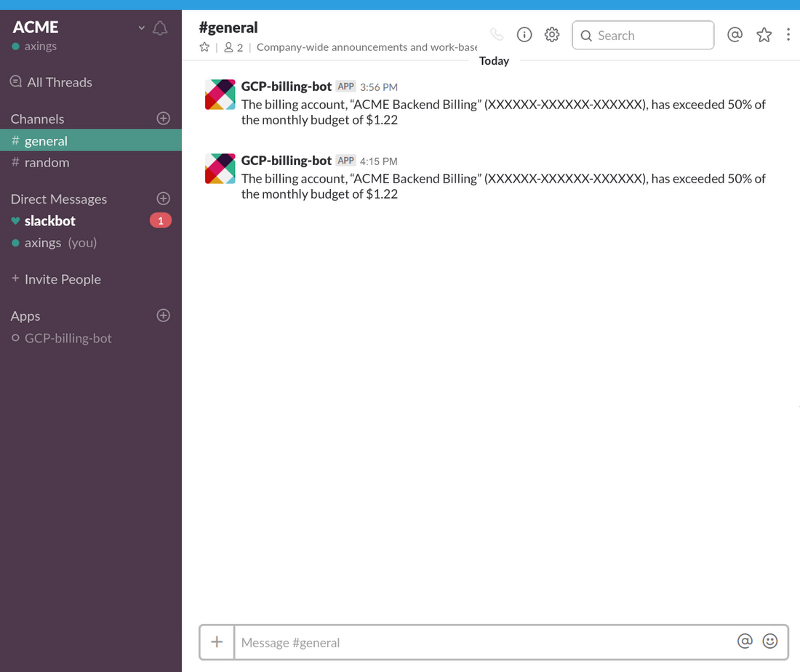This screenshot has width=800, height=672.
Task: Open notification preferences bell icon
Action: click(160, 28)
